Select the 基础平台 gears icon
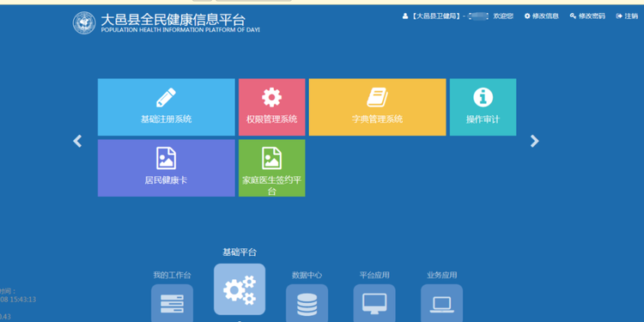 click(x=240, y=289)
